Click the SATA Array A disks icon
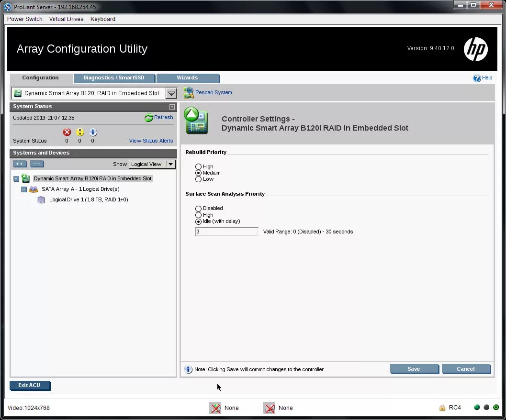506x420 pixels. pos(33,189)
